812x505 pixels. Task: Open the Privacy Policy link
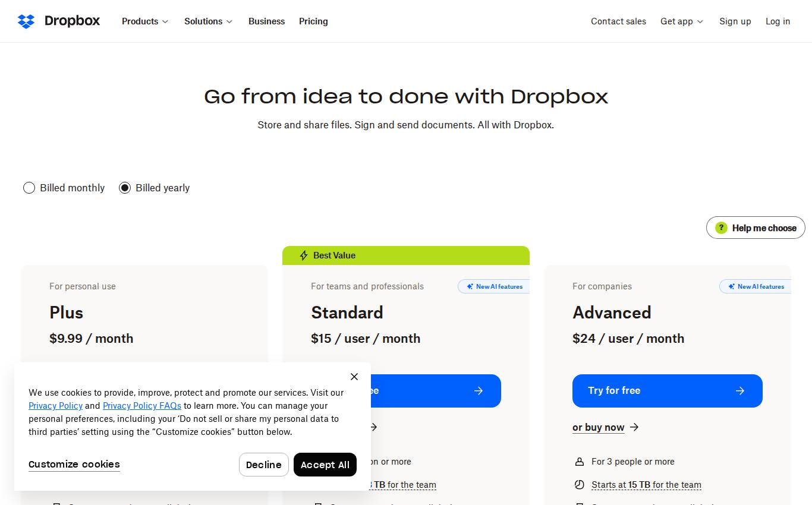coord(55,406)
